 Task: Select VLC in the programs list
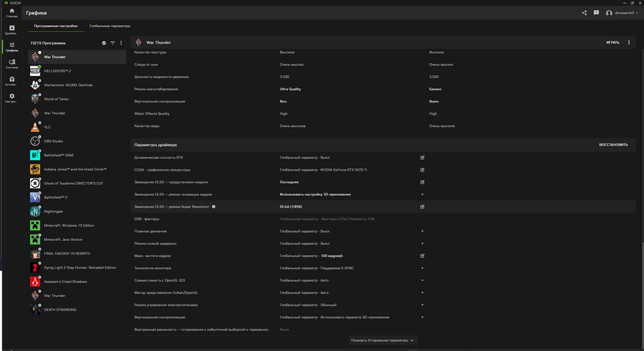(x=77, y=128)
